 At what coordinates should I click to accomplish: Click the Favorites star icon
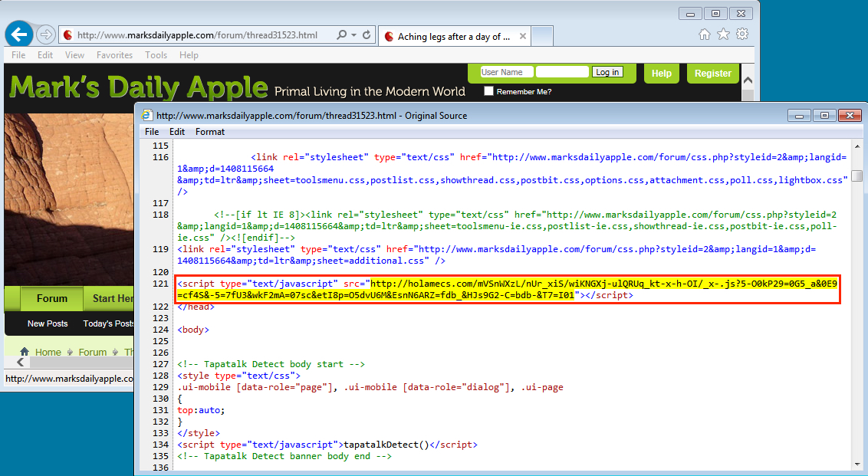(x=723, y=34)
